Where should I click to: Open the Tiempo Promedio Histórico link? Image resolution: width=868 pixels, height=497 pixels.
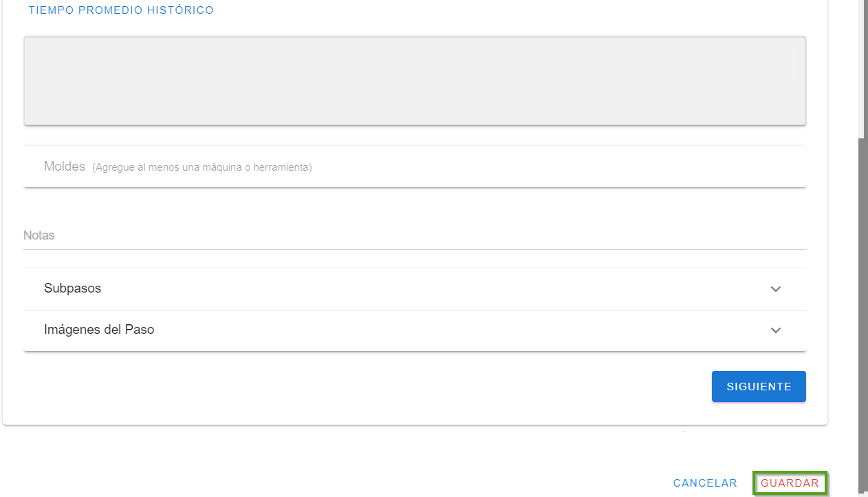(121, 10)
